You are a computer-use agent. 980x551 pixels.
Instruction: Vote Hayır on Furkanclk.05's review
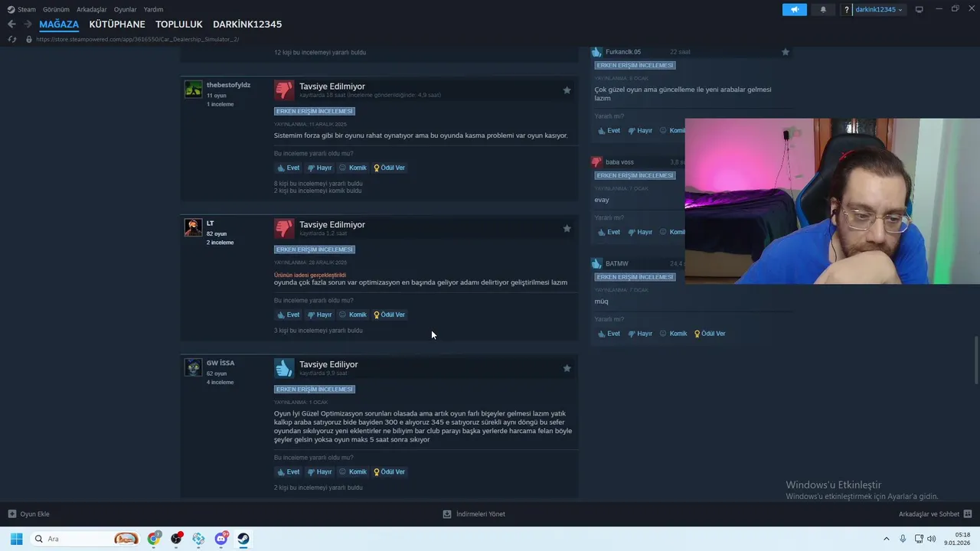(x=641, y=131)
